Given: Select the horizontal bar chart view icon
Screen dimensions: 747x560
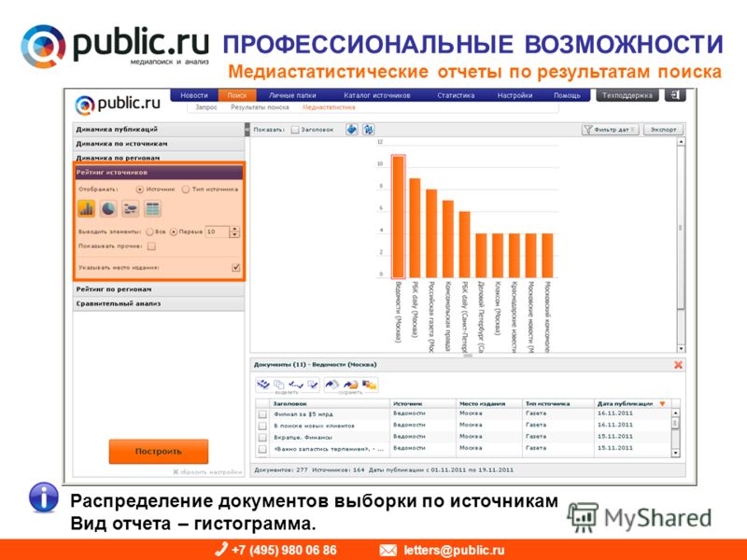Looking at the screenshot, I should [x=131, y=208].
